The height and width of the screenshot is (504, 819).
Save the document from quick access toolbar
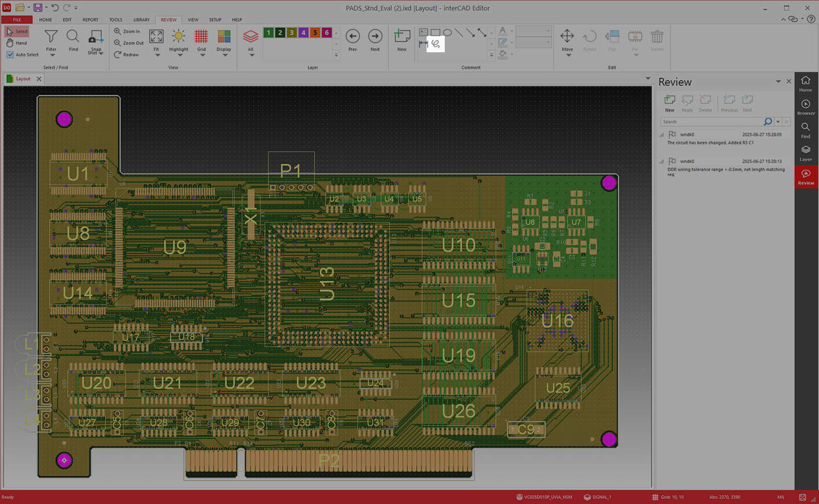tap(38, 7)
